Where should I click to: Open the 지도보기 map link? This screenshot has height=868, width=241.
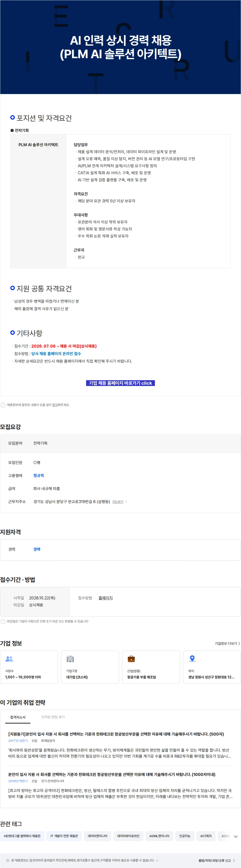point(118,501)
